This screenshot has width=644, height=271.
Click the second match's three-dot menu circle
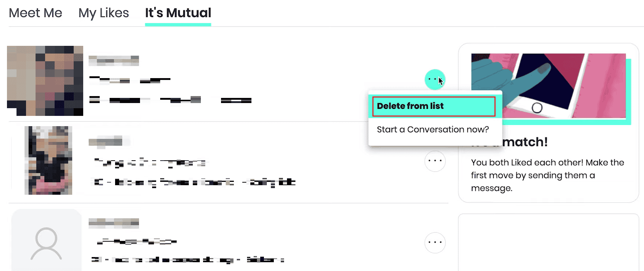coord(435,161)
